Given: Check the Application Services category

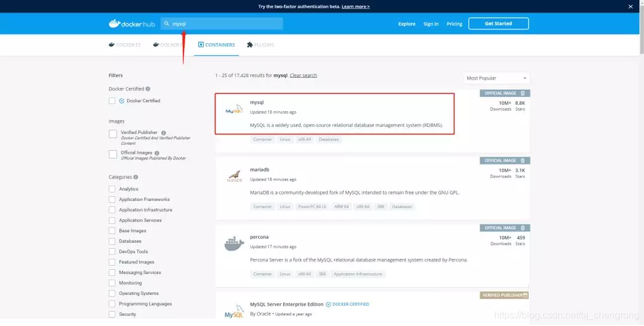Looking at the screenshot, I should [x=112, y=220].
